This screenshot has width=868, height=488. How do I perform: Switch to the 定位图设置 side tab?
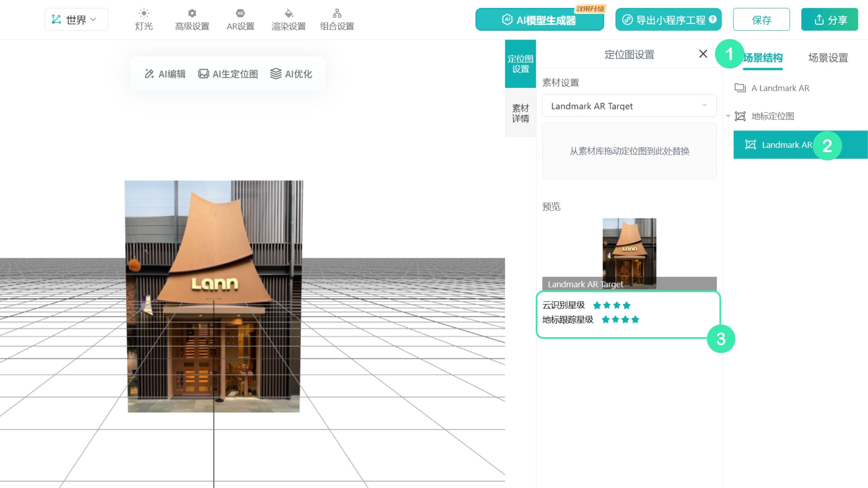click(x=520, y=64)
